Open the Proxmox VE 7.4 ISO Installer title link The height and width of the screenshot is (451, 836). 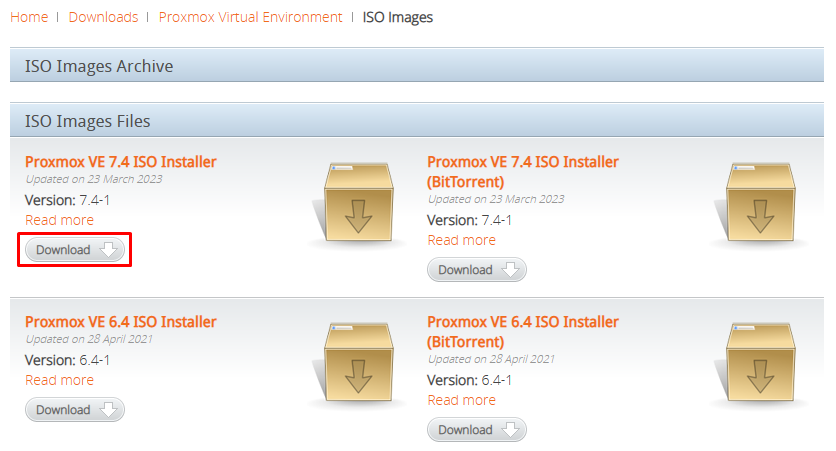coord(120,162)
